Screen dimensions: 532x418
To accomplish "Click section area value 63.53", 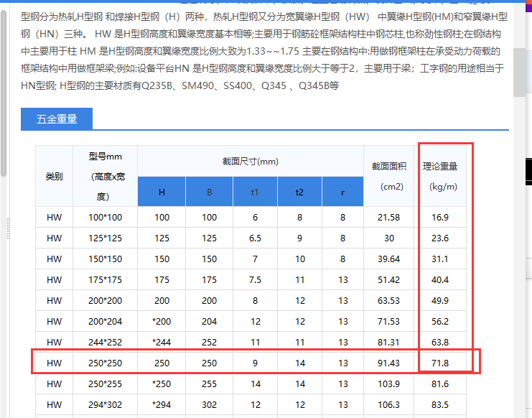I will [389, 300].
